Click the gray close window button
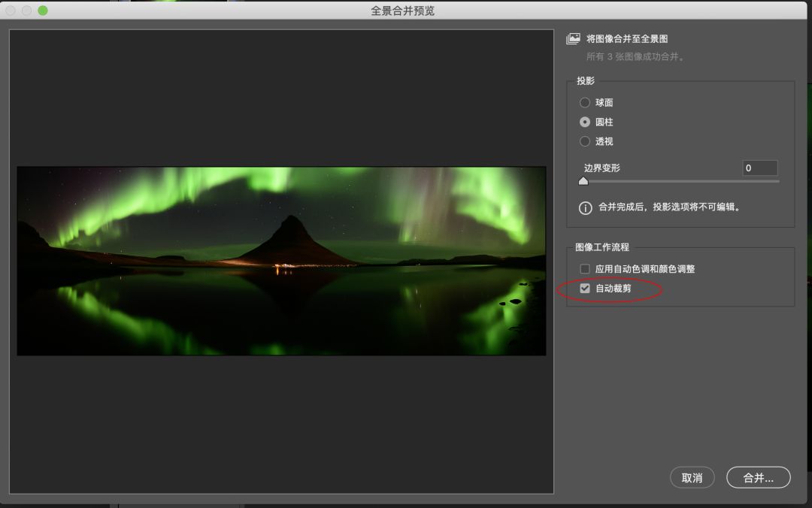Image resolution: width=812 pixels, height=508 pixels. (x=11, y=11)
